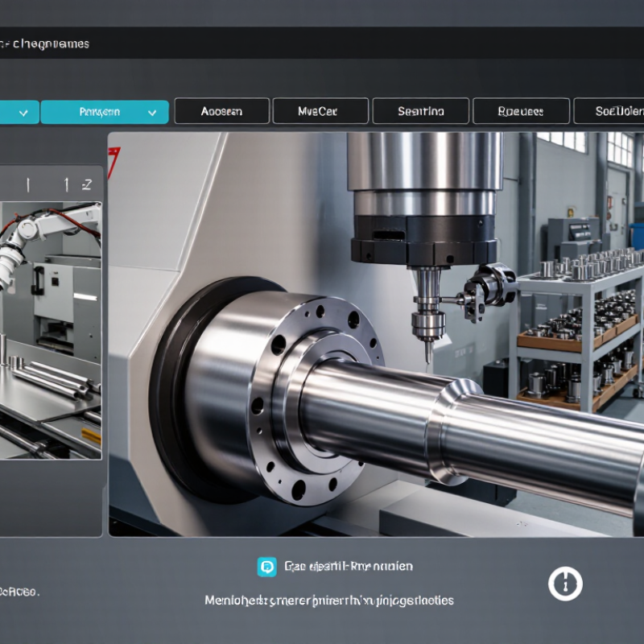Click the circular info alert icon
This screenshot has height=644, width=644.
[565, 584]
